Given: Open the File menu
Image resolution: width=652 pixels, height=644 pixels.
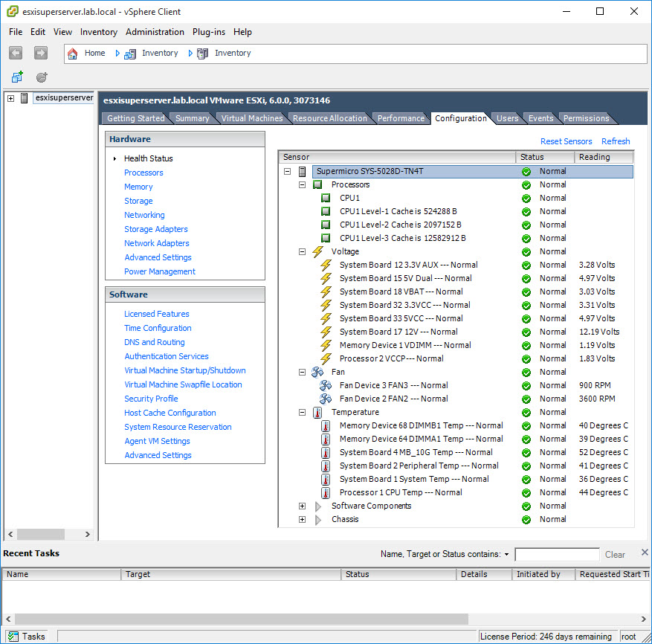Looking at the screenshot, I should [16, 32].
